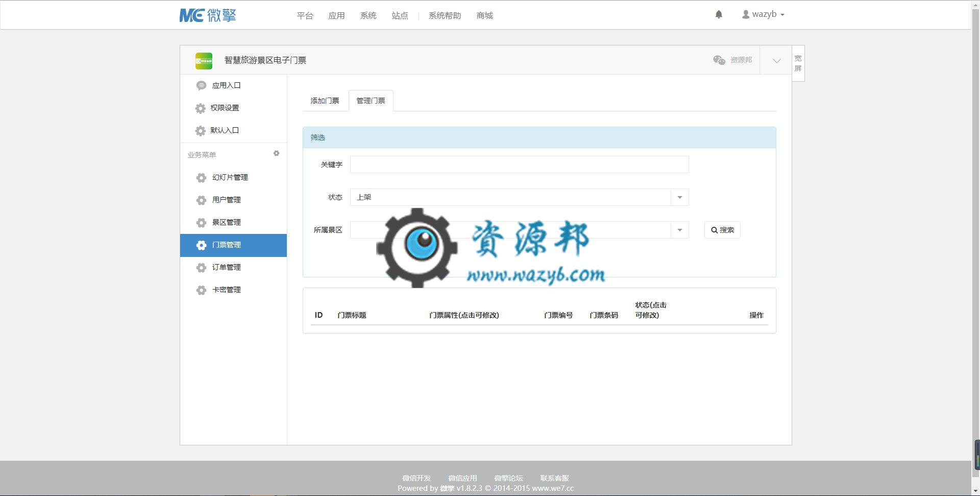The height and width of the screenshot is (496, 980).
Task: Click the 应用入口 speech bubble icon
Action: click(x=201, y=85)
